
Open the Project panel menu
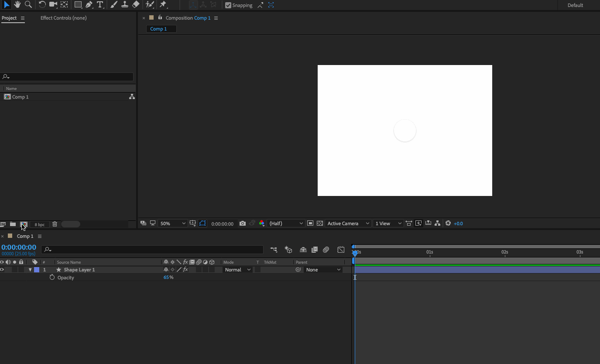[23, 18]
